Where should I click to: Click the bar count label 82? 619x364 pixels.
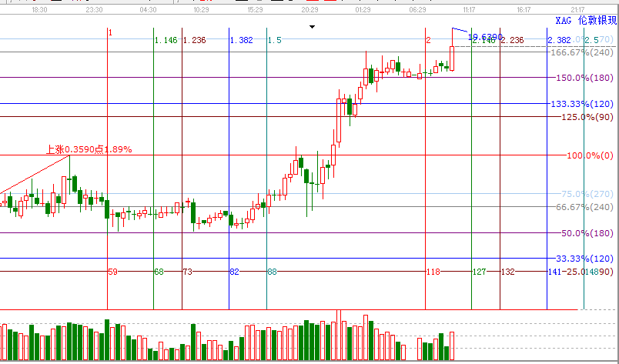tap(234, 272)
